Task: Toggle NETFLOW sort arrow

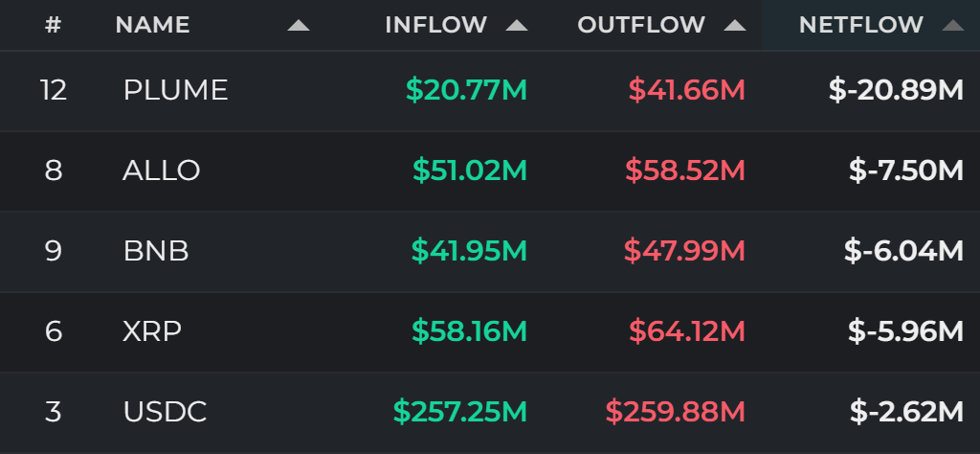Action: tap(953, 26)
